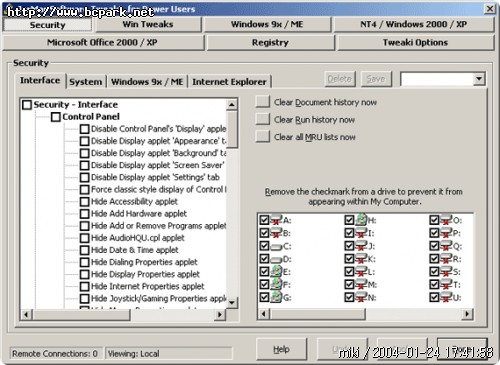Click the I: drive icon
The image size is (500, 365).
point(361,233)
